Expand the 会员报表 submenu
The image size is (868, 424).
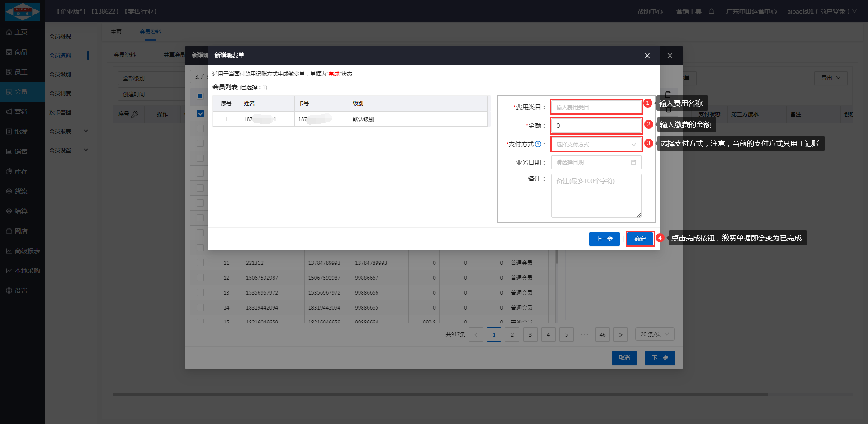(x=85, y=131)
